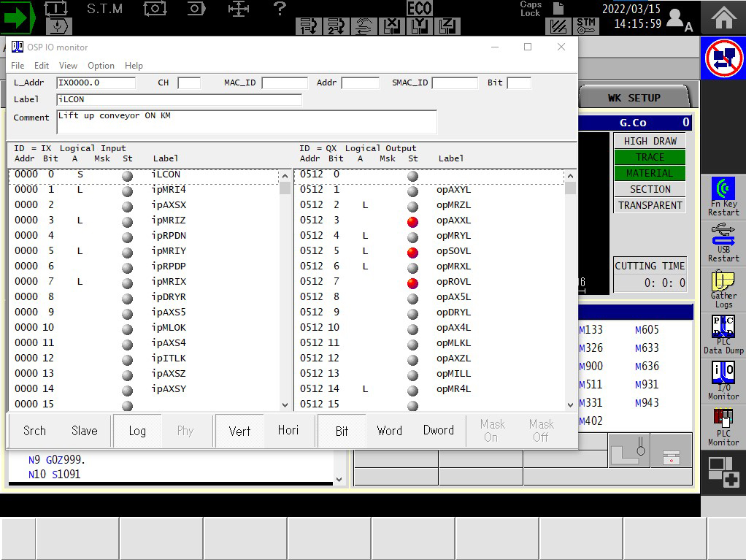Open the Fn Key Restart icon

pyautogui.click(x=723, y=196)
